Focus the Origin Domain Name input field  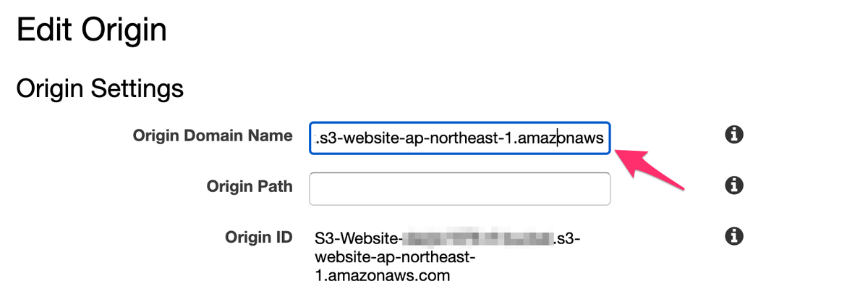(x=460, y=138)
